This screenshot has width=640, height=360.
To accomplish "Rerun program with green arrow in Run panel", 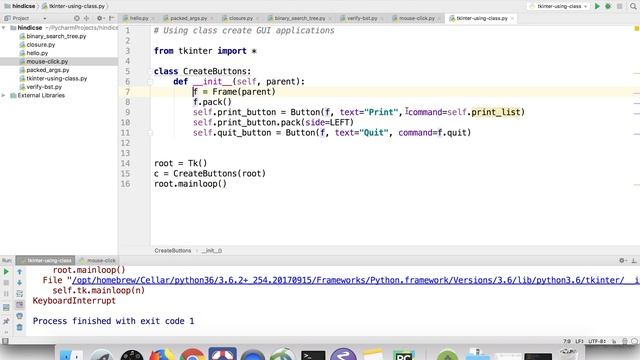I will [x=6, y=272].
